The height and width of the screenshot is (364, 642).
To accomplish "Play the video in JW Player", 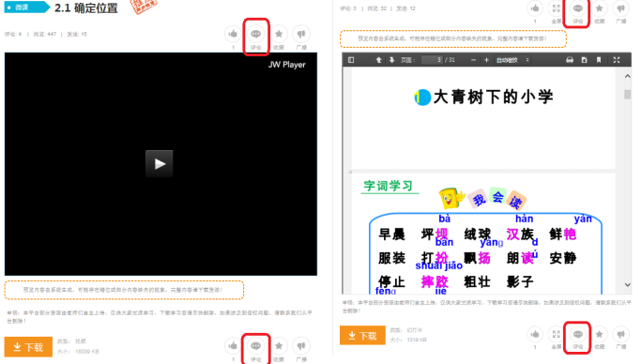I will (x=160, y=164).
